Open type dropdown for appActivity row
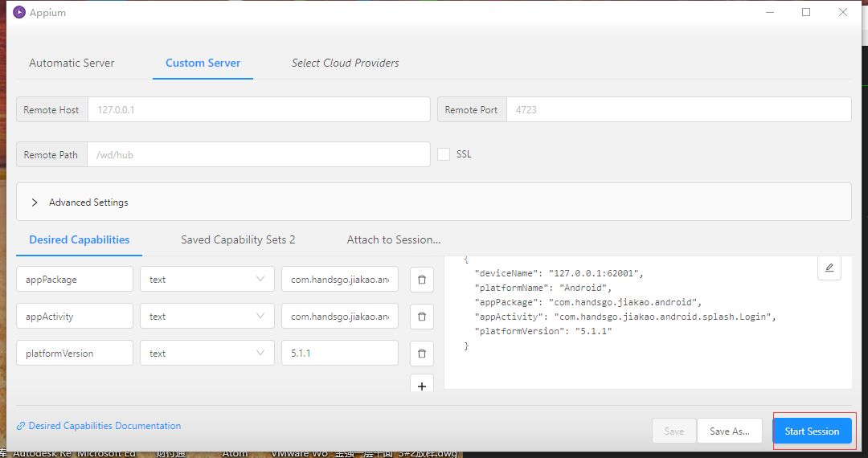Image resolution: width=868 pixels, height=458 pixels. click(x=207, y=317)
